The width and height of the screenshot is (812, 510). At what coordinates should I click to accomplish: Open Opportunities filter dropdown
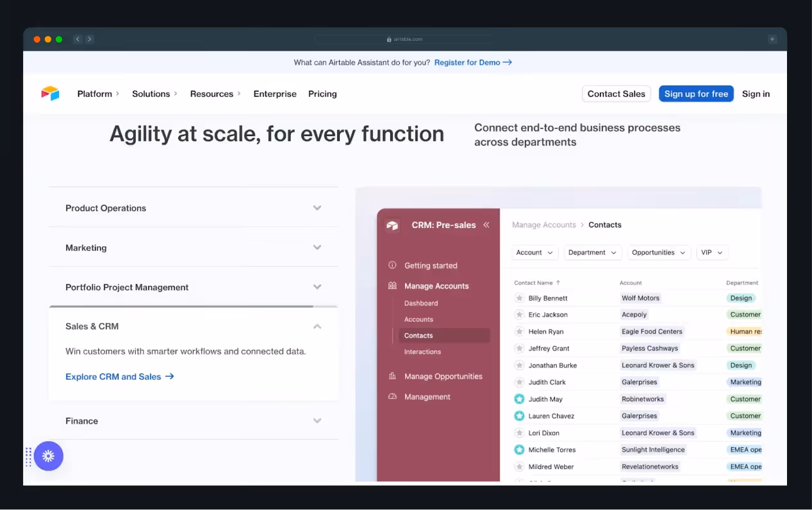[x=659, y=252]
